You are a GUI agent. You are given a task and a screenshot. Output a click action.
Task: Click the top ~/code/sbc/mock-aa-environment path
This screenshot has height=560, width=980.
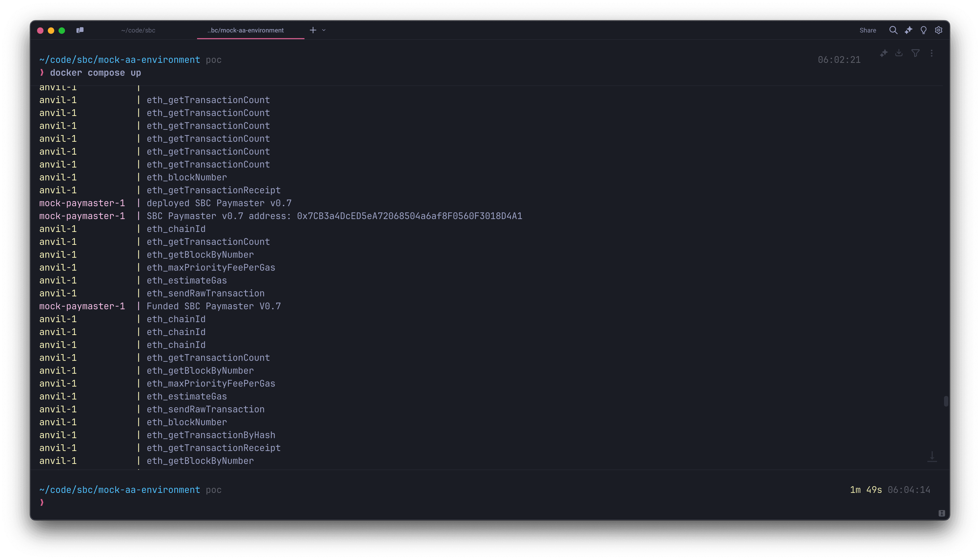click(x=120, y=60)
